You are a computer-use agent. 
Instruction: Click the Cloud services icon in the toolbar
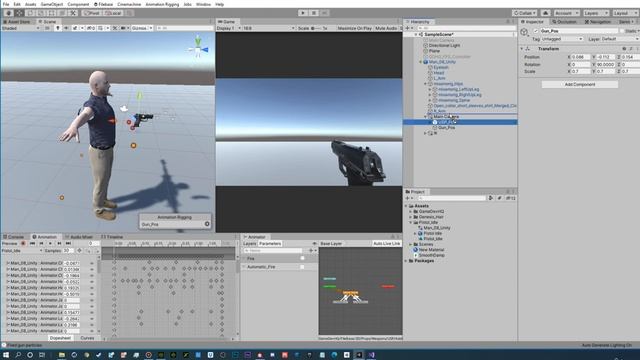tap(545, 13)
